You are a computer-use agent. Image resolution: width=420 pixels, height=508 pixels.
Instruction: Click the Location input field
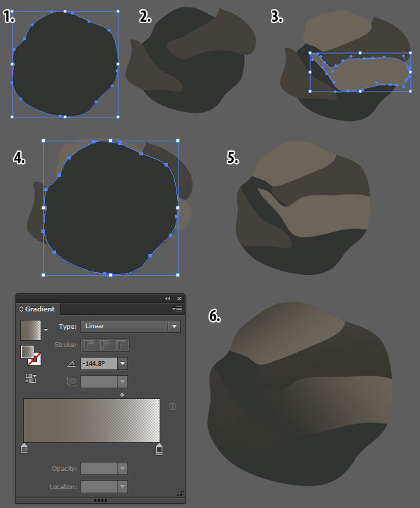99,486
